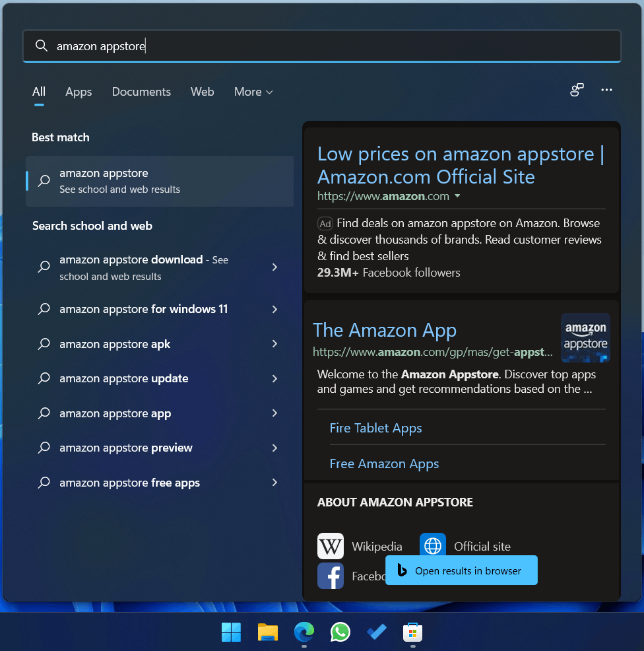
Task: Expand chevron for 'amazon appstore download'
Action: click(x=274, y=267)
